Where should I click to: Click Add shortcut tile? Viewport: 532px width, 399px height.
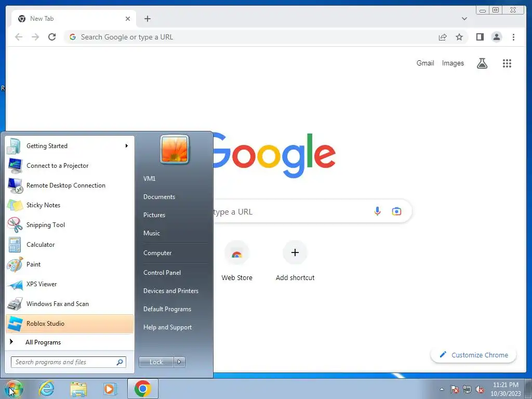click(x=295, y=261)
